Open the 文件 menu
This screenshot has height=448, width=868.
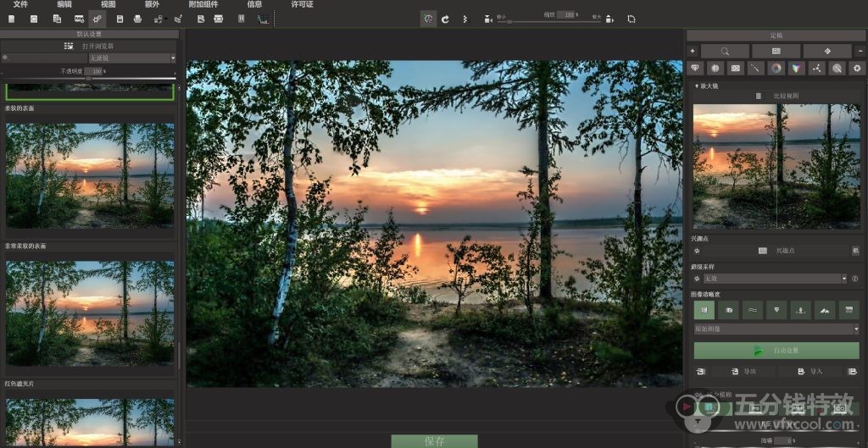click(20, 4)
